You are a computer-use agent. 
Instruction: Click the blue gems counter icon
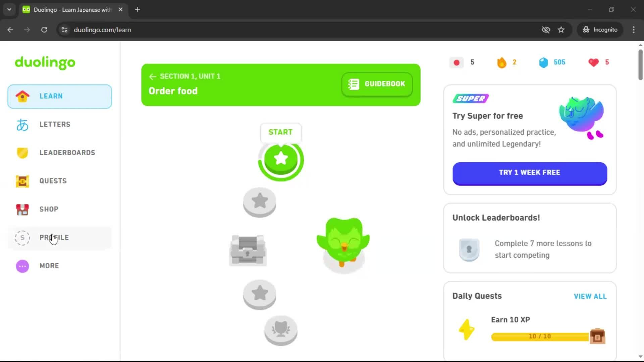click(543, 62)
